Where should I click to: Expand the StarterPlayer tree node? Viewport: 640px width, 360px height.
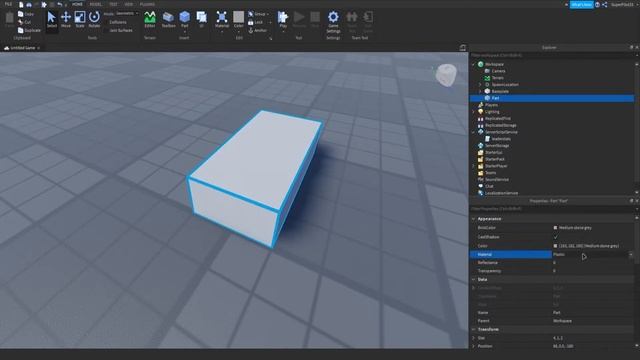473,166
